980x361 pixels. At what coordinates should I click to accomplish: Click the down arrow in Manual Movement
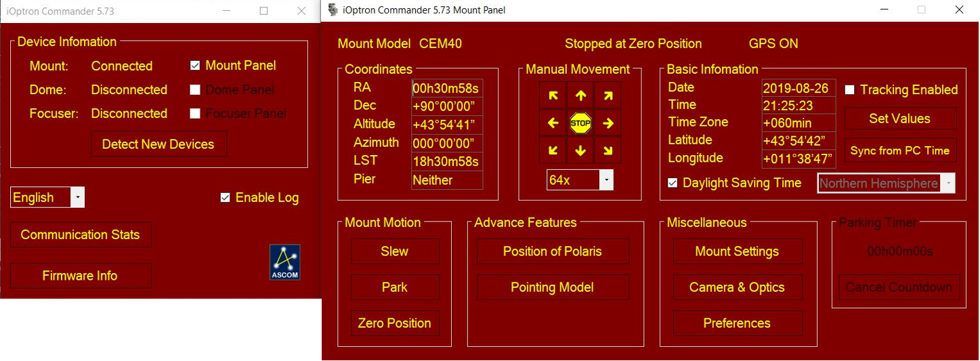580,150
